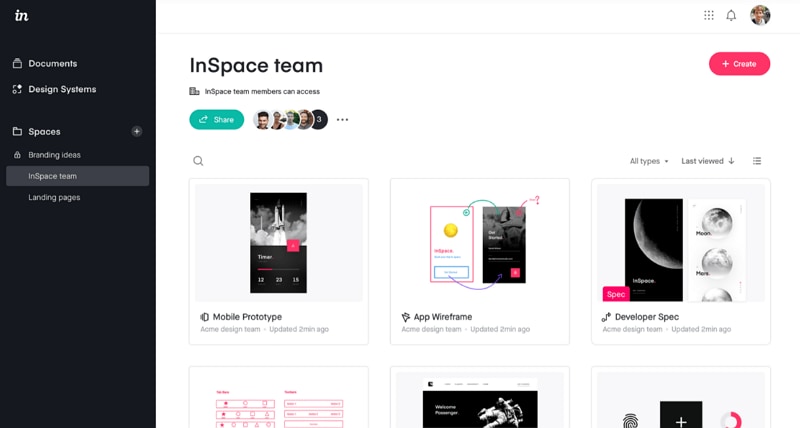Open the Landing pages space

54,197
